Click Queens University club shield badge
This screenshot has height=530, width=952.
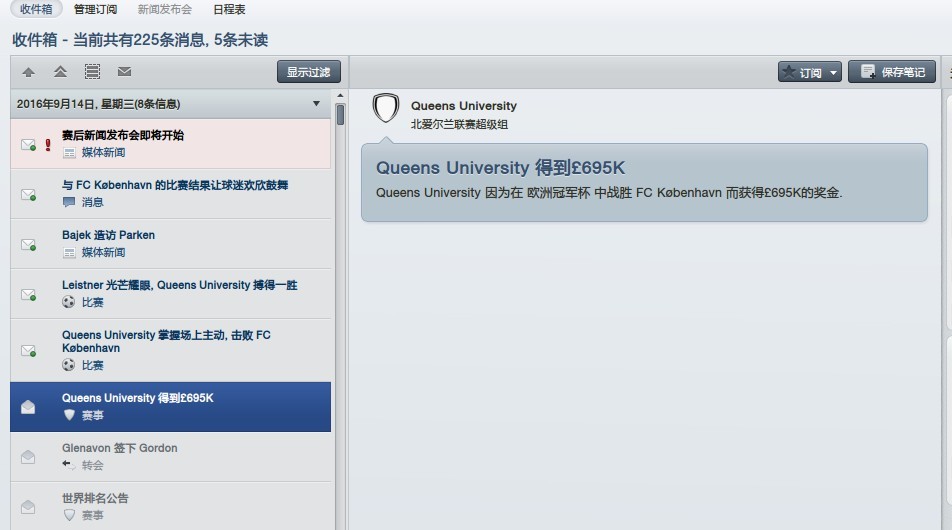click(386, 108)
